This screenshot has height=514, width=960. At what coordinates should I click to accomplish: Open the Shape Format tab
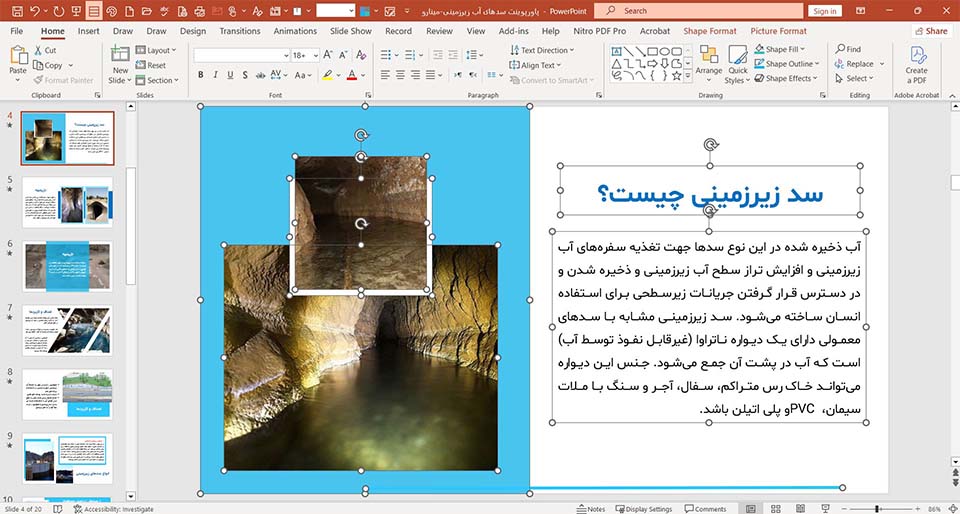click(x=710, y=31)
